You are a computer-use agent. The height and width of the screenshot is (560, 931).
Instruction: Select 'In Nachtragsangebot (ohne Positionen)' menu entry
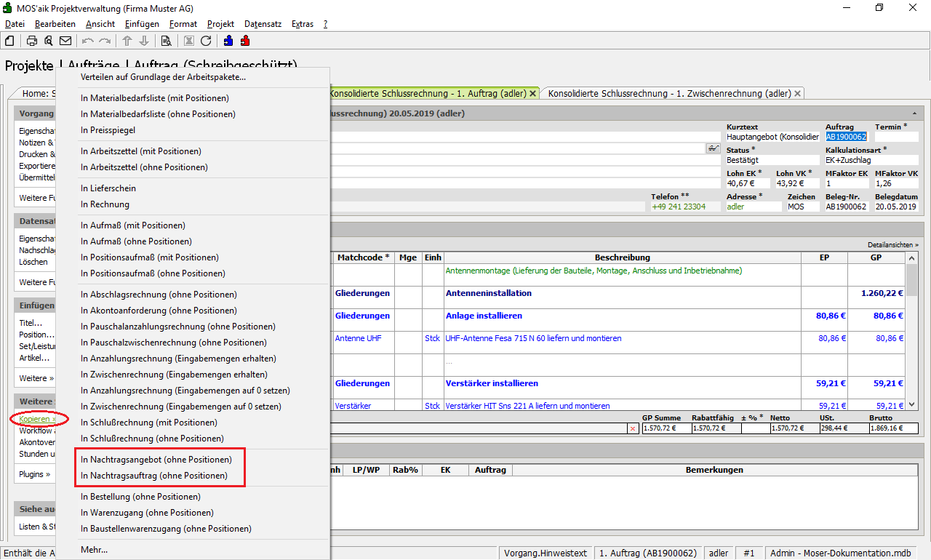click(x=156, y=460)
